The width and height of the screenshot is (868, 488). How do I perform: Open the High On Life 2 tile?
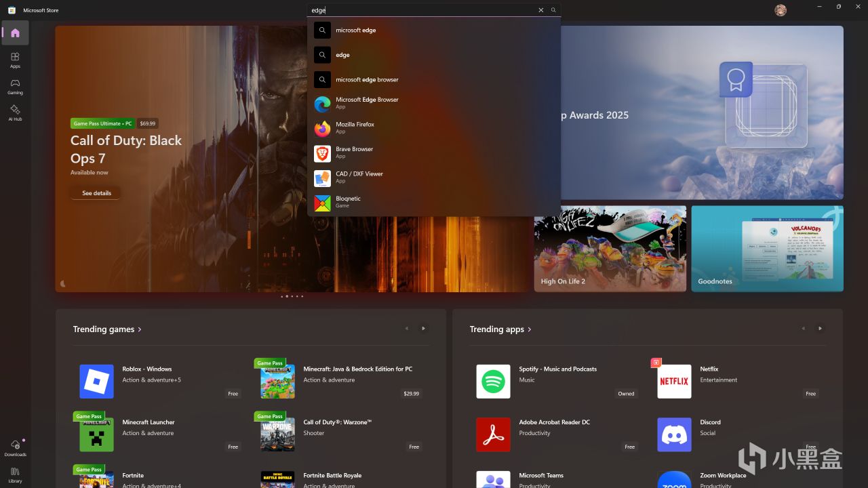[x=610, y=249]
